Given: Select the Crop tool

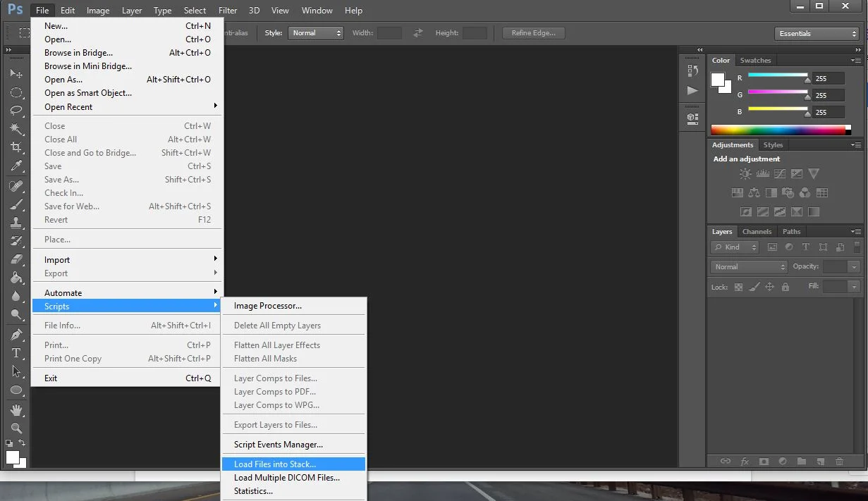Looking at the screenshot, I should point(16,147).
